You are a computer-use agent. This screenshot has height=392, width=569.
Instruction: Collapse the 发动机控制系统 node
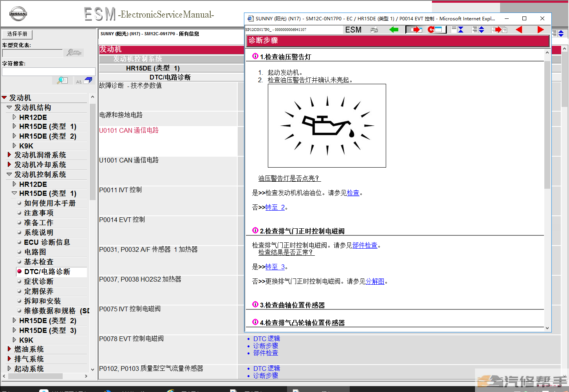point(9,174)
